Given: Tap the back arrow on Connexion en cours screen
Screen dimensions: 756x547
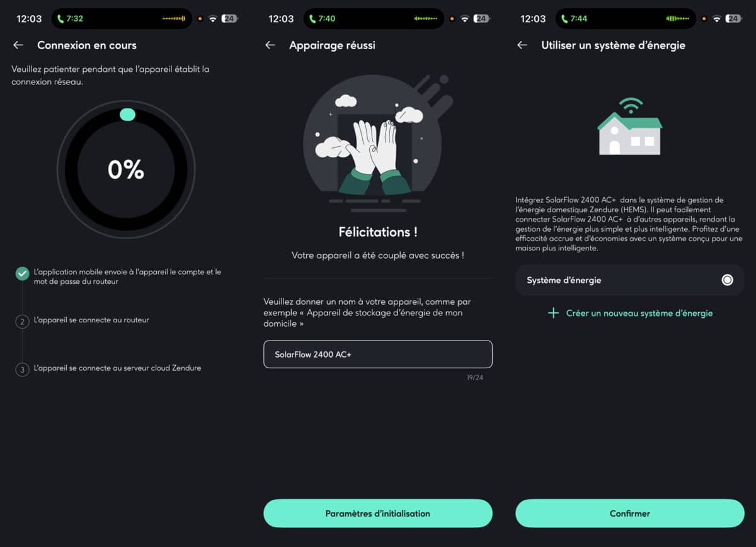Looking at the screenshot, I should (x=18, y=45).
